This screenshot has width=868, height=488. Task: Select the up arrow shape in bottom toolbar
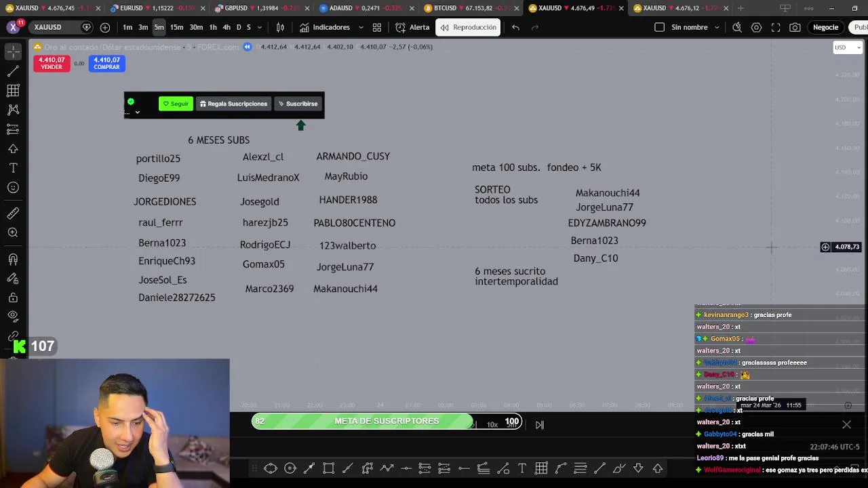[x=658, y=468]
